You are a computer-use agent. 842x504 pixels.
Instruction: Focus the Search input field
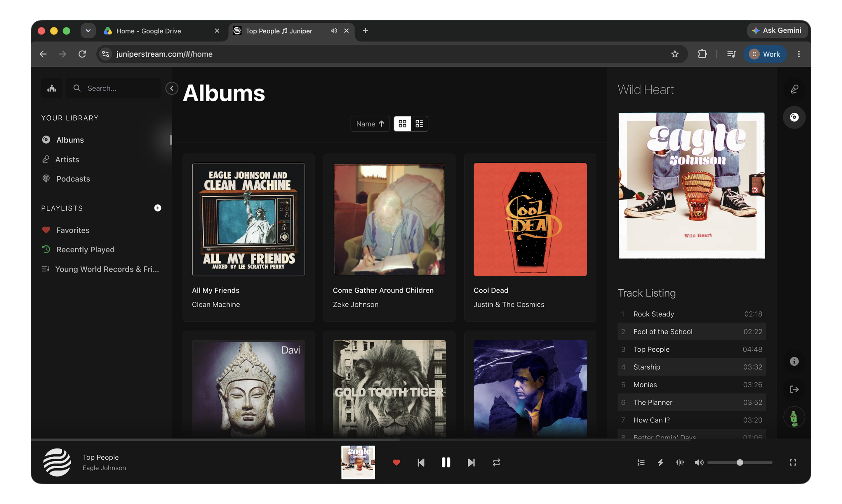point(114,88)
